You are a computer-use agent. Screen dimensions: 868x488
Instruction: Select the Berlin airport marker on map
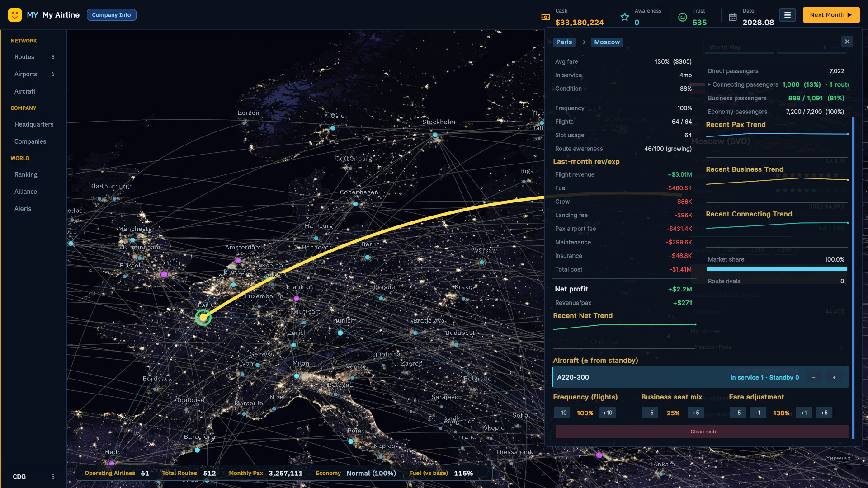click(x=367, y=257)
